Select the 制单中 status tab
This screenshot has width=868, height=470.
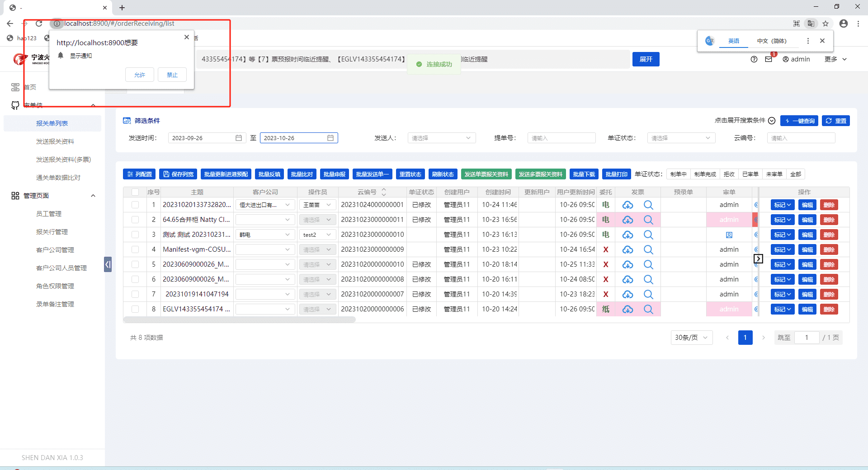[678, 174]
